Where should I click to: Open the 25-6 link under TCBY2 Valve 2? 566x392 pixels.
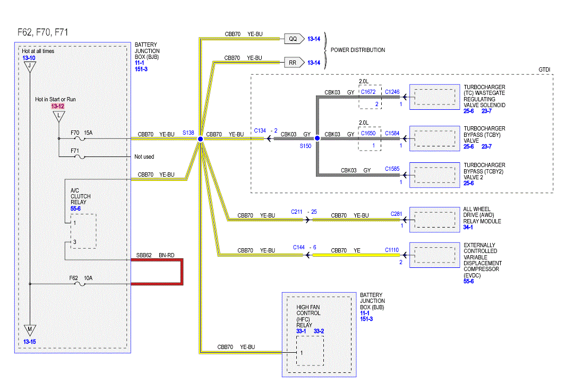tap(469, 183)
